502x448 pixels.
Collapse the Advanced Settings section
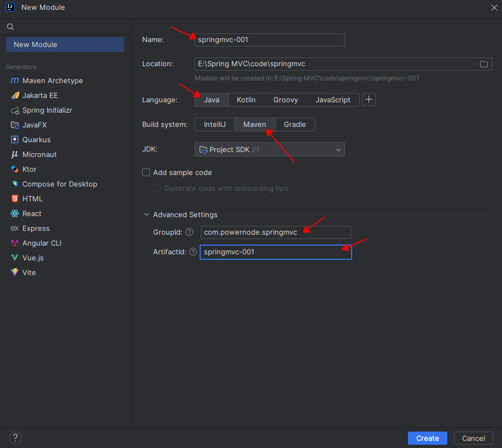(147, 214)
